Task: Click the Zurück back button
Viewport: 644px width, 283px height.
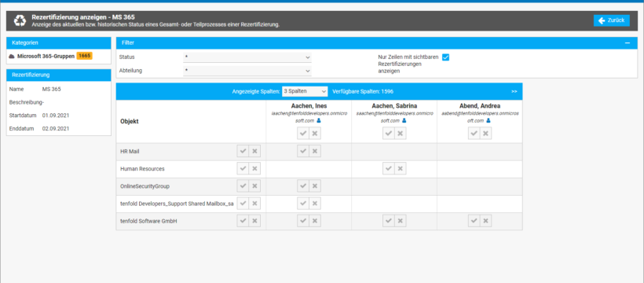Action: pyautogui.click(x=611, y=20)
